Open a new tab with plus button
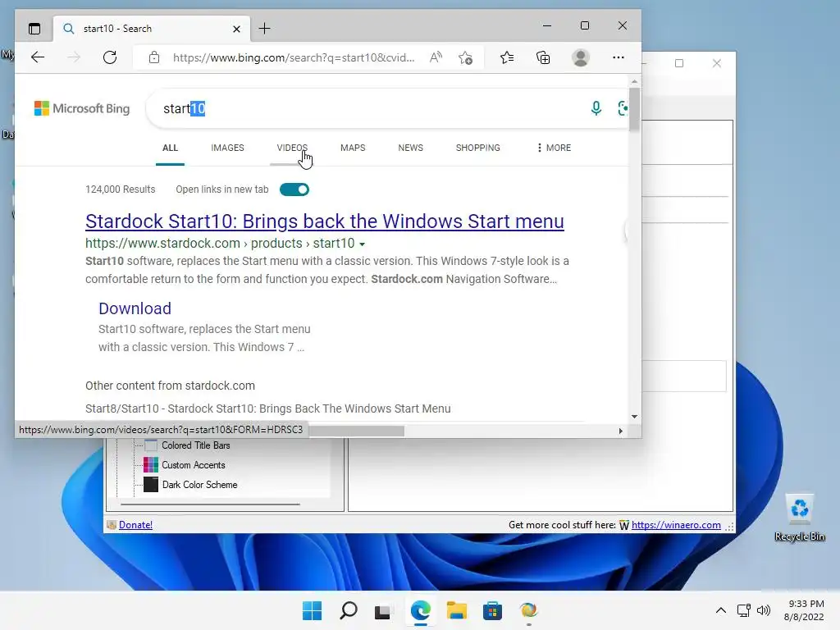 [265, 29]
